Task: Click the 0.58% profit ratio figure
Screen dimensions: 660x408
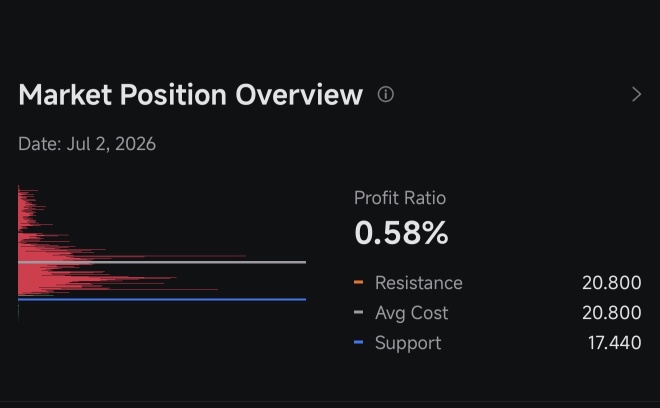Action: coord(402,232)
